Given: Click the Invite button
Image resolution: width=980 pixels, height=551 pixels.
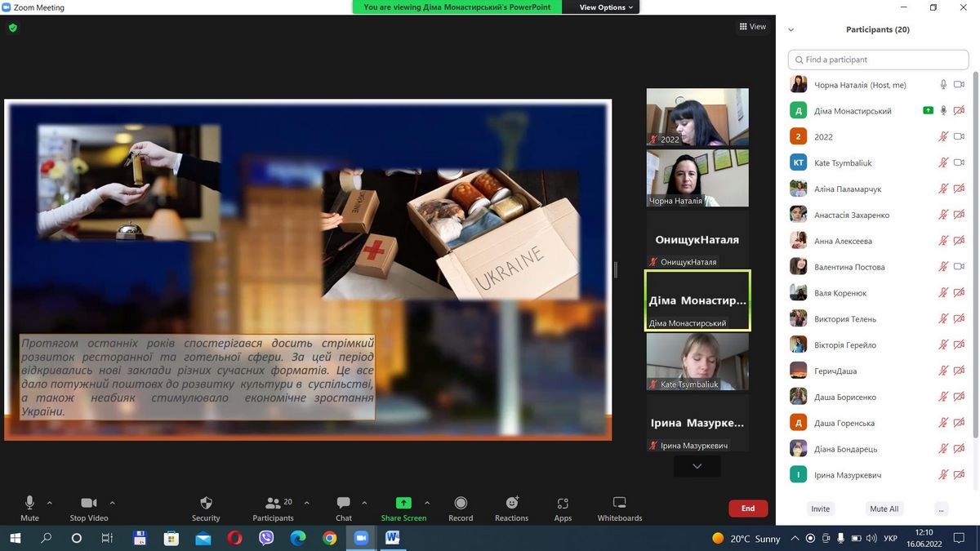Looking at the screenshot, I should coord(820,509).
